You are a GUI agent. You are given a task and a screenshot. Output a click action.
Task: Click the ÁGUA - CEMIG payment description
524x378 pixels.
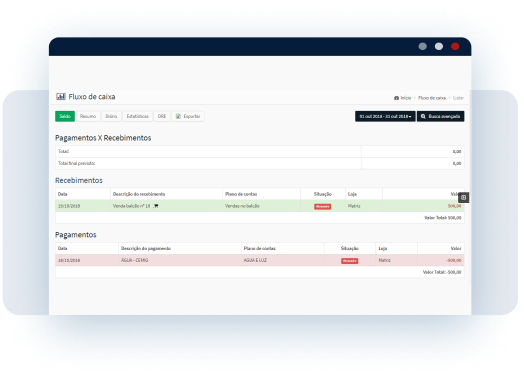point(135,260)
